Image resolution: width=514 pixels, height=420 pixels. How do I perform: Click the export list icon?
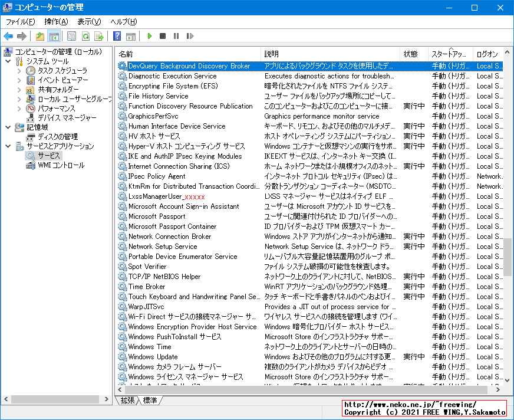[98, 36]
